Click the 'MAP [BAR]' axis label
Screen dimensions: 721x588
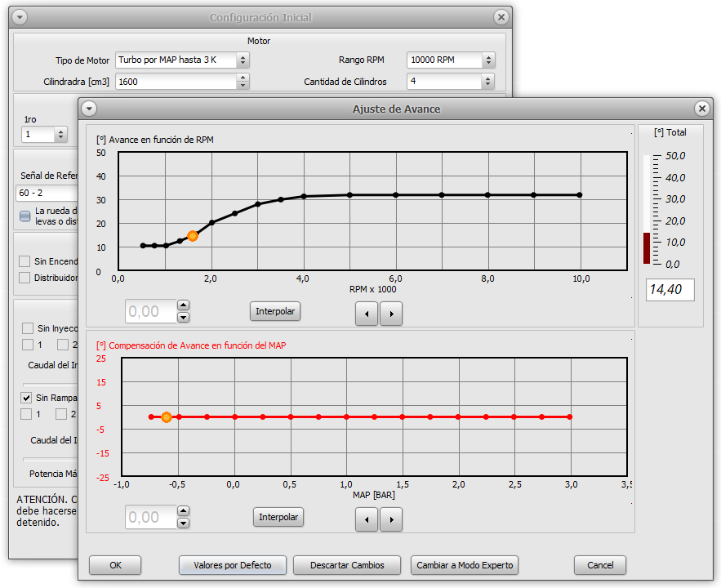tap(374, 495)
